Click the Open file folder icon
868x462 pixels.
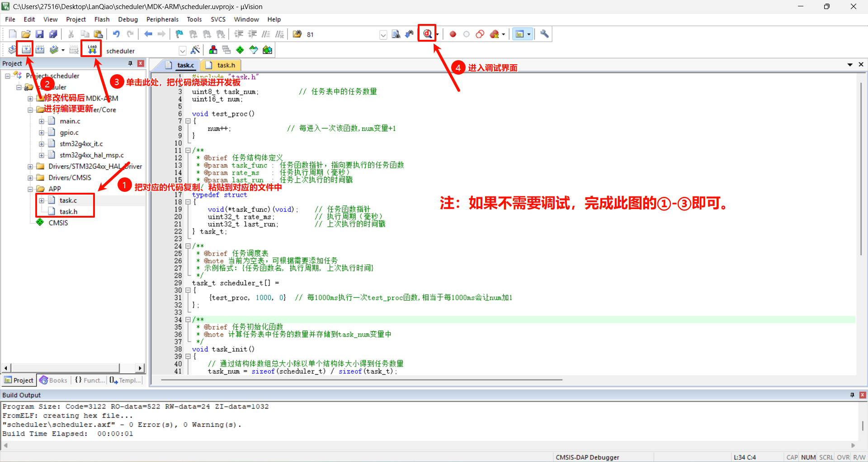26,34
